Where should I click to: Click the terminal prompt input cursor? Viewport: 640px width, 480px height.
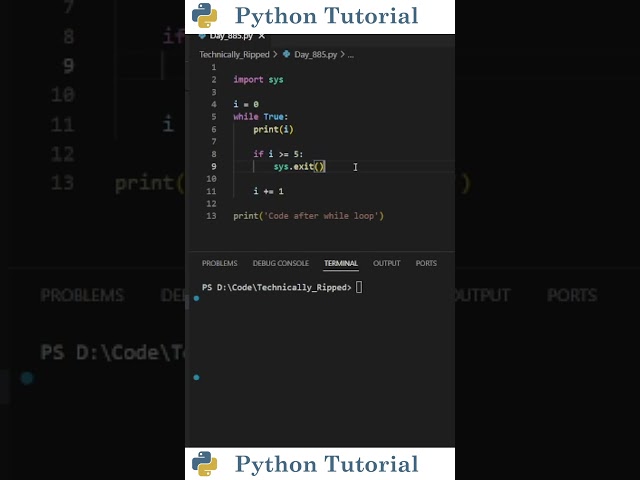point(359,287)
